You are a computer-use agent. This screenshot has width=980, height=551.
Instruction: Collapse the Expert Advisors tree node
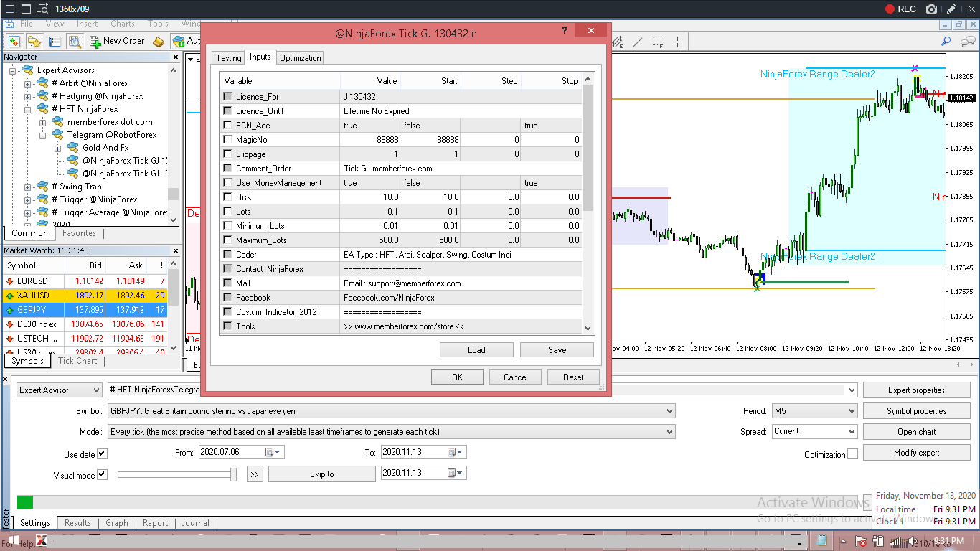(x=12, y=70)
